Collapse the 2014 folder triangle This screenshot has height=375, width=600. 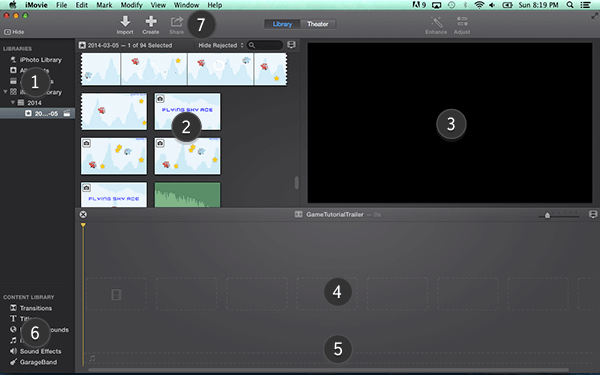pyautogui.click(x=13, y=103)
